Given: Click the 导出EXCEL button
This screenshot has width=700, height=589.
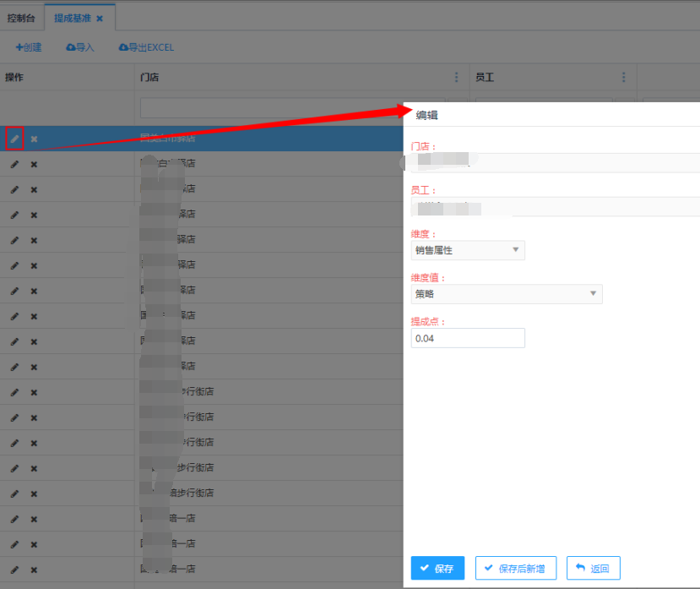Looking at the screenshot, I should tap(146, 47).
